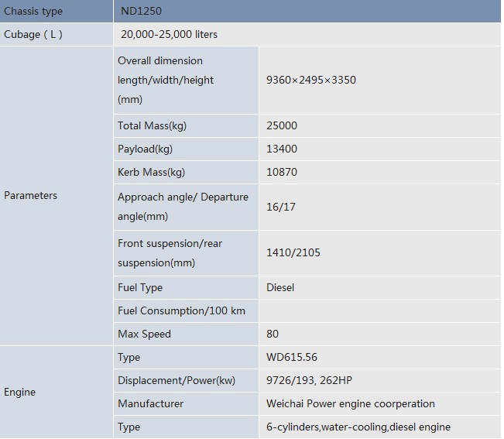
Task: Select the suspension value 1410/2105
Action: [x=293, y=252]
